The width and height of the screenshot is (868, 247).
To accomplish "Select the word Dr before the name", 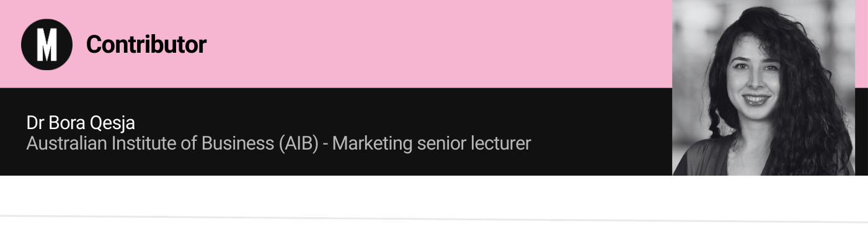I will pyautogui.click(x=33, y=123).
